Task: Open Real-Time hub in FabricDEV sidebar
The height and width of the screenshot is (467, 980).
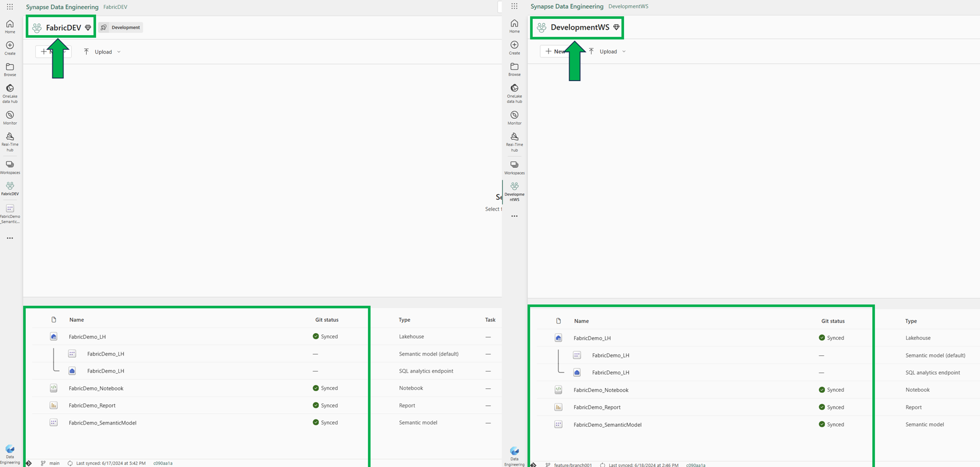Action: (10, 142)
